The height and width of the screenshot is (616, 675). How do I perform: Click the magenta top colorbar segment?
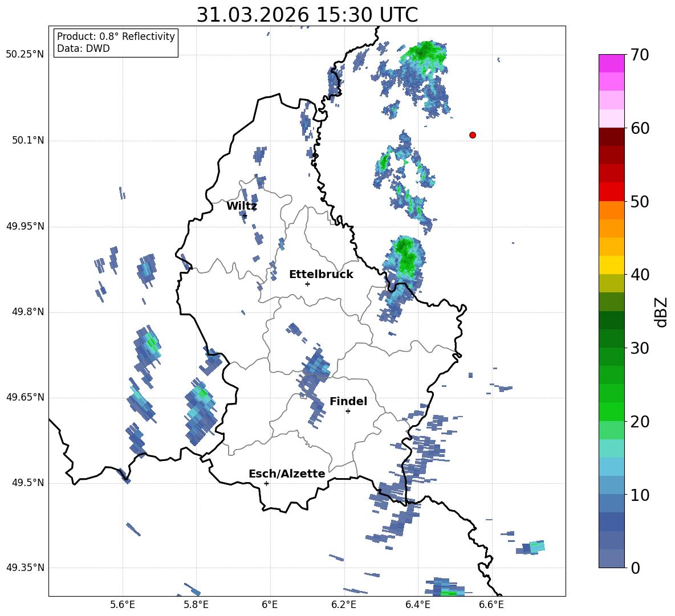click(611, 63)
